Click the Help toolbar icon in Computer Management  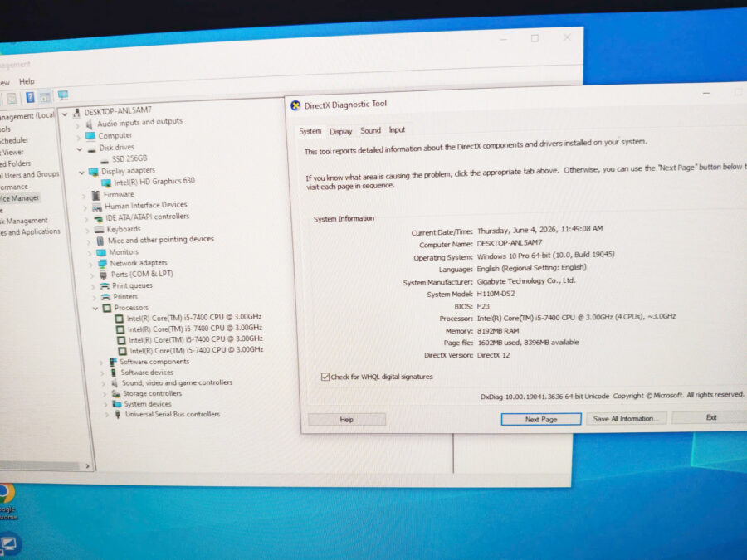point(30,98)
